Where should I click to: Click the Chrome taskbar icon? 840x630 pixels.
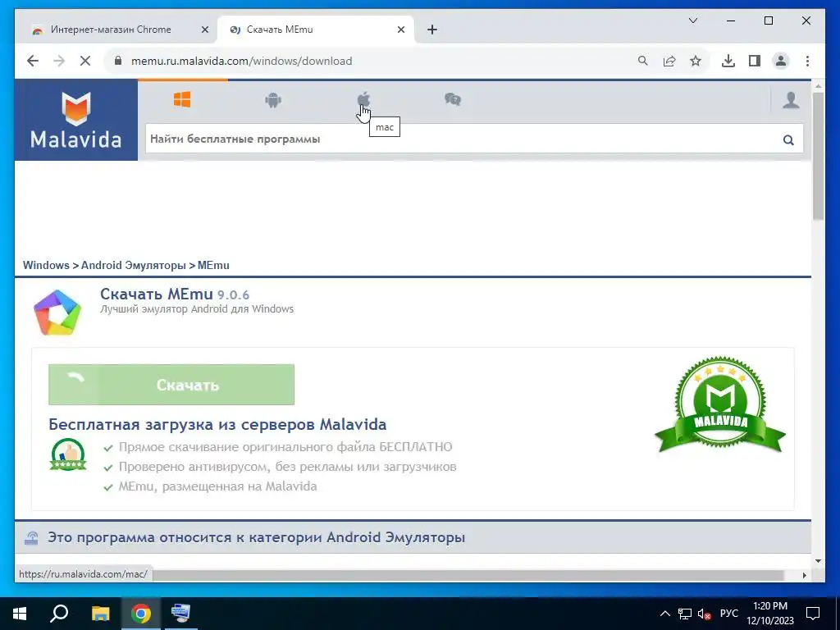(x=141, y=614)
